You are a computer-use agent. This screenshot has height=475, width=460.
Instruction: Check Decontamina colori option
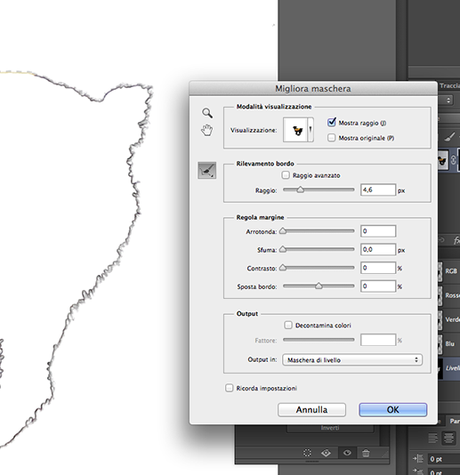tap(288, 325)
